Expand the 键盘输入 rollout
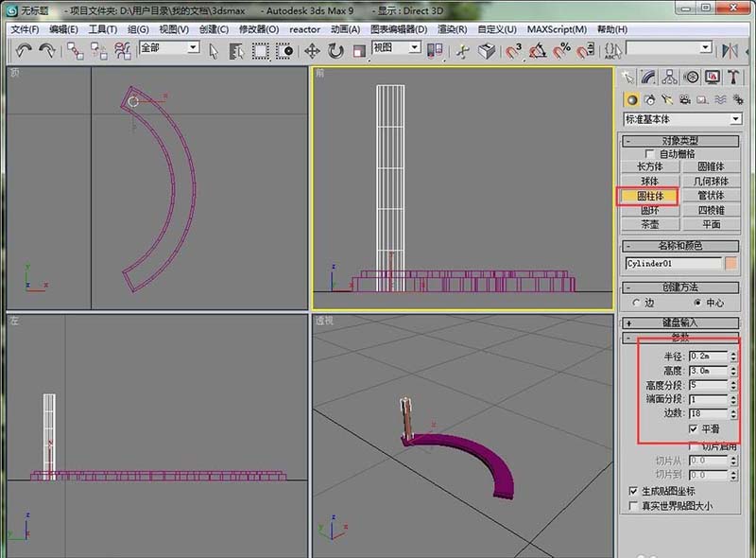The width and height of the screenshot is (756, 558). (680, 323)
